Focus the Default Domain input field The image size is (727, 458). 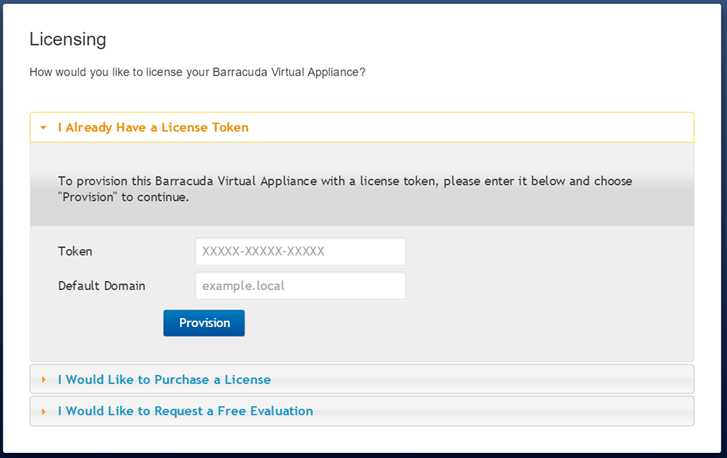pyautogui.click(x=300, y=286)
